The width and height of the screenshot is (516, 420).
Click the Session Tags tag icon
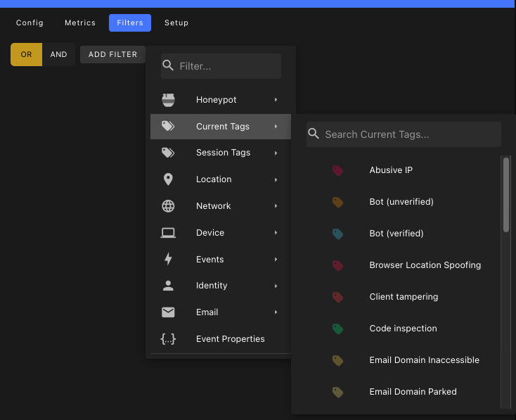pyautogui.click(x=168, y=153)
